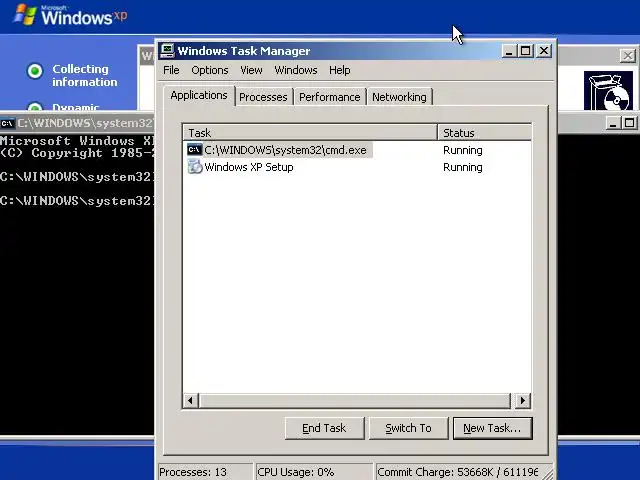Viewport: 640px width, 480px height.
Task: Click the Microsoft Windows XP text in console
Action: (77, 141)
